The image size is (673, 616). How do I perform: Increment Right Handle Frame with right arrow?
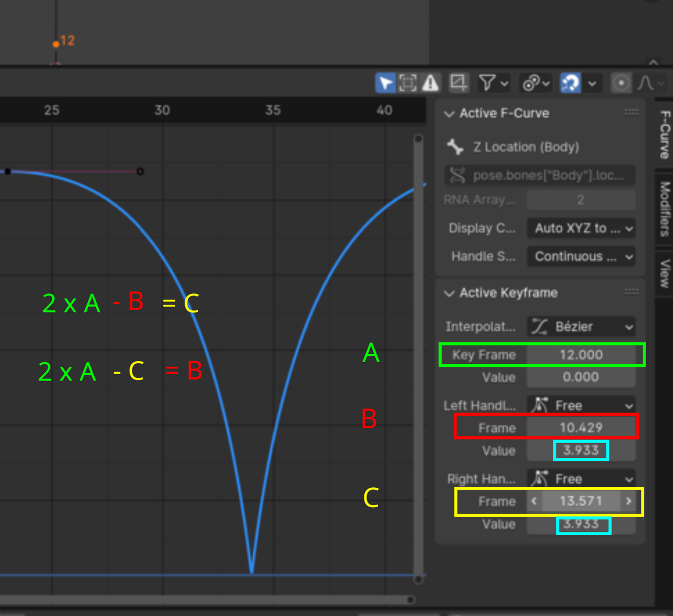(628, 501)
